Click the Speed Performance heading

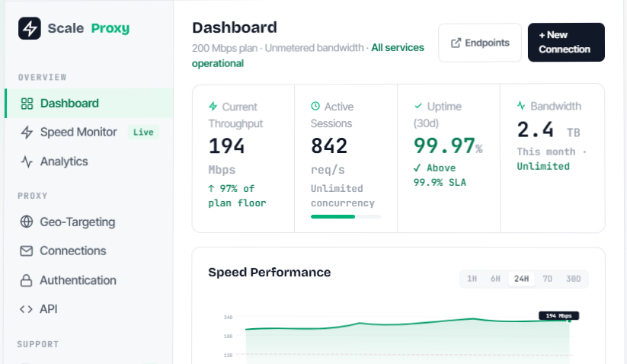point(270,273)
